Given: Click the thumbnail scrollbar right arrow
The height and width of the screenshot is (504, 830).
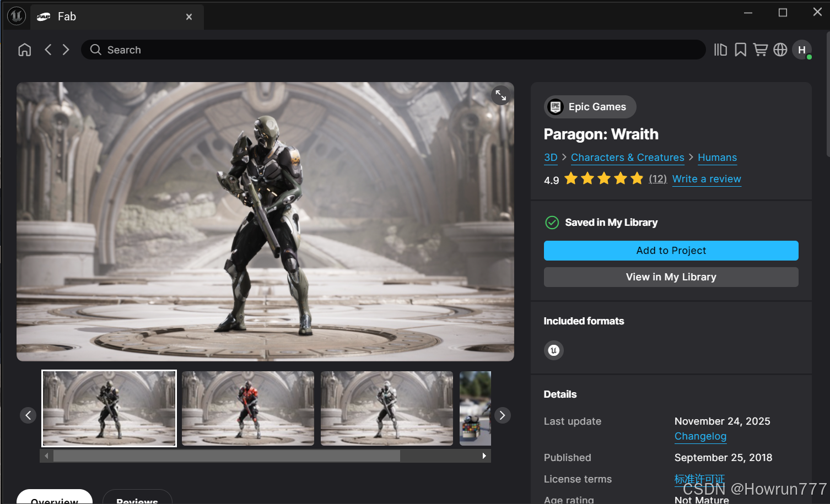Looking at the screenshot, I should pyautogui.click(x=484, y=456).
